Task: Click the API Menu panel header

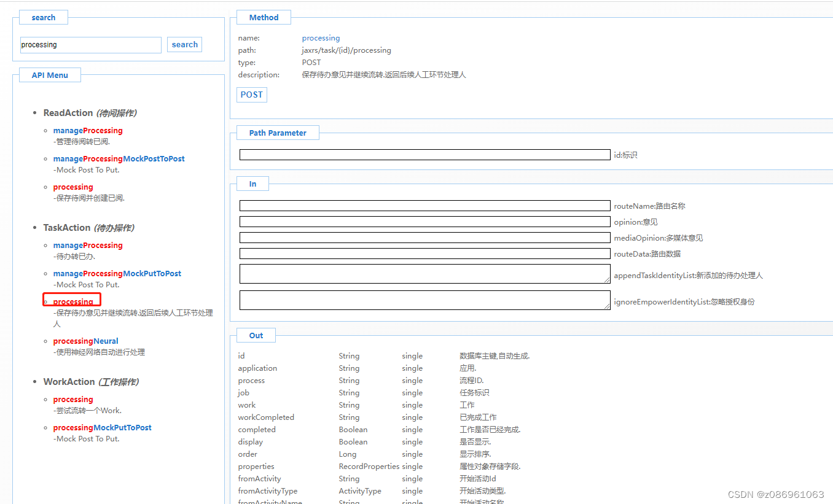Action: pos(50,74)
